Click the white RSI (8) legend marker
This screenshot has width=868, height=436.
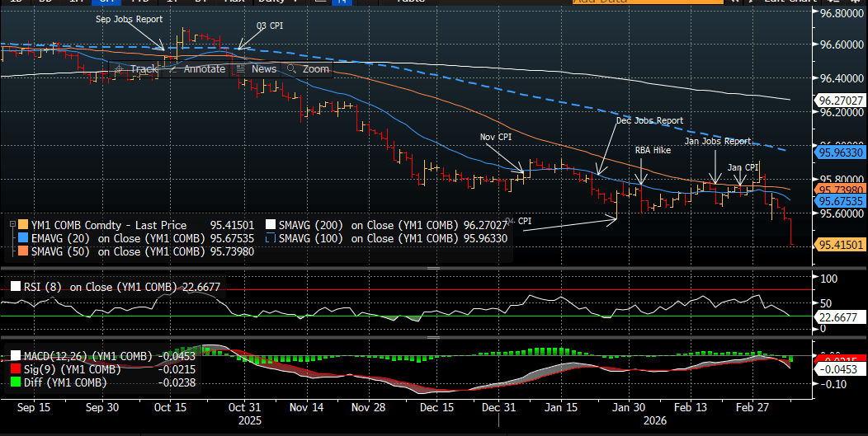(15, 287)
